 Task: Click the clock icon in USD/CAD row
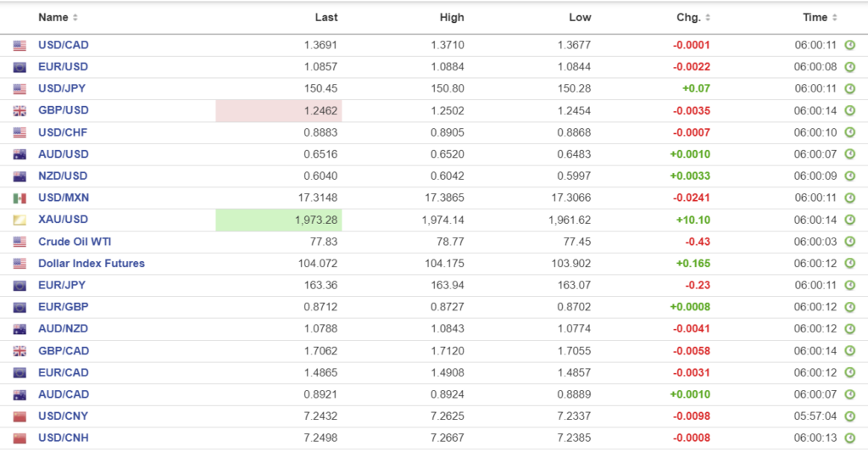click(849, 45)
